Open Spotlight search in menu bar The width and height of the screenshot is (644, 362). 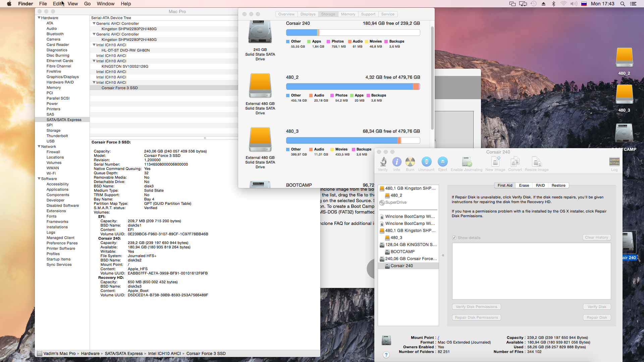(x=623, y=4)
